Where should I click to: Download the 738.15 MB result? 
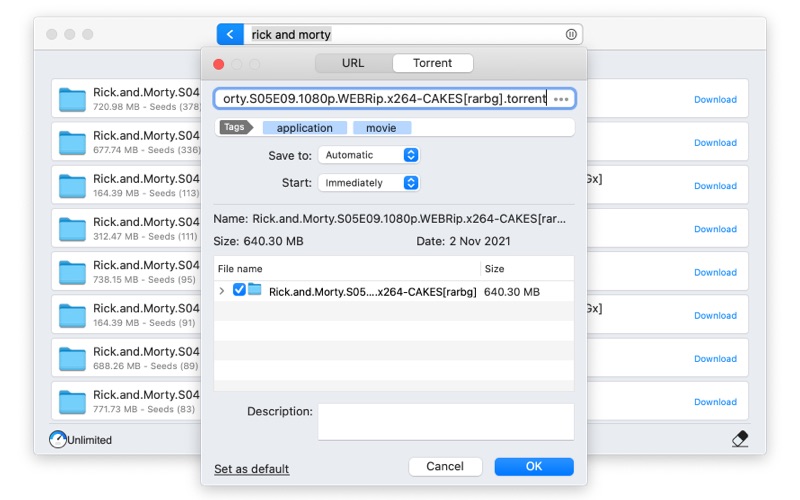[x=715, y=272]
